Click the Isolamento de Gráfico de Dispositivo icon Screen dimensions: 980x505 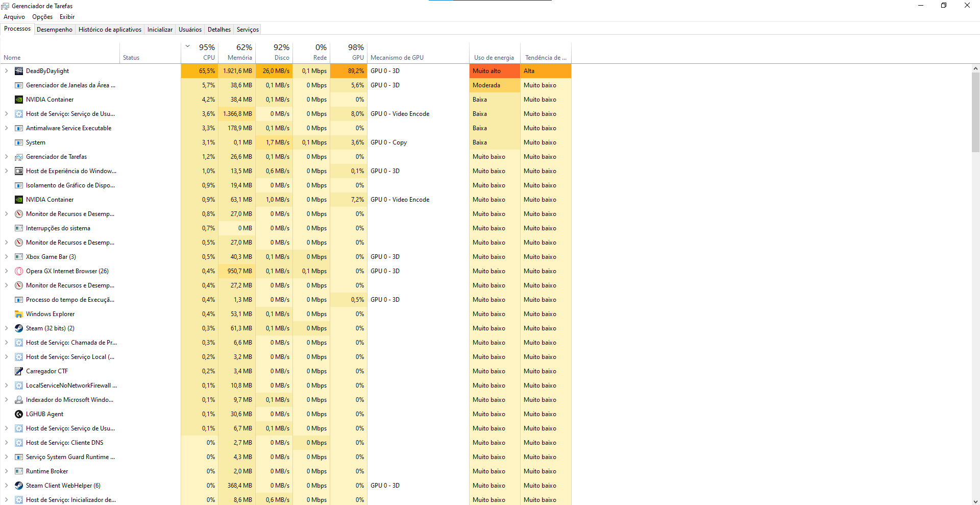19,185
